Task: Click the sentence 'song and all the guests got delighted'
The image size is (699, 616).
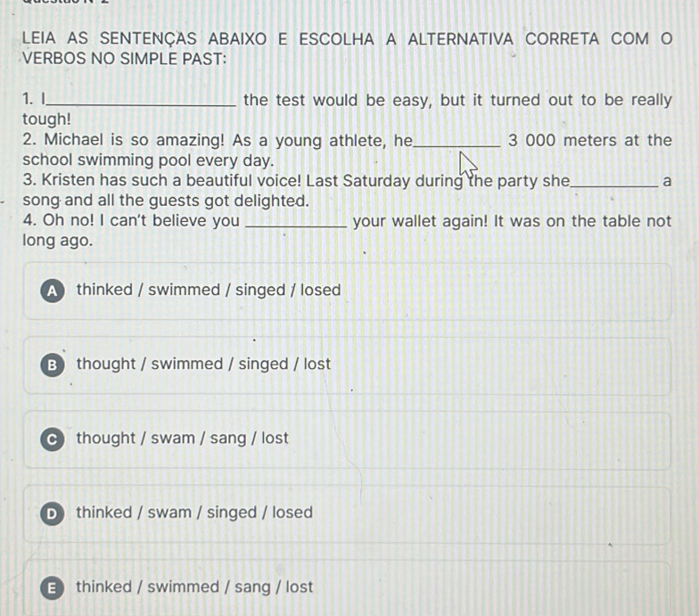Action: click(x=166, y=201)
